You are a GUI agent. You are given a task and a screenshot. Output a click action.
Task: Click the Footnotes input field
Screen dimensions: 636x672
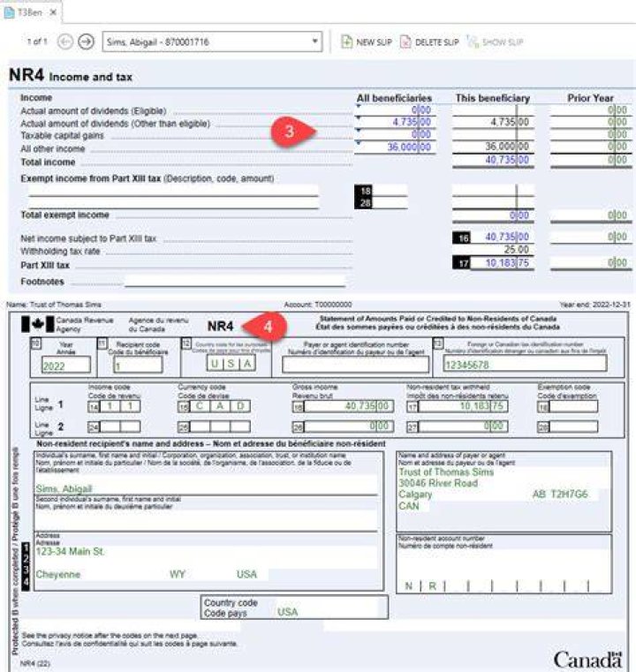235,282
